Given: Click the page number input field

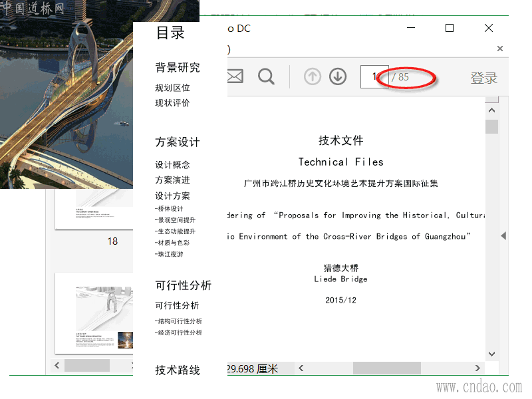Looking at the screenshot, I should click(x=374, y=76).
